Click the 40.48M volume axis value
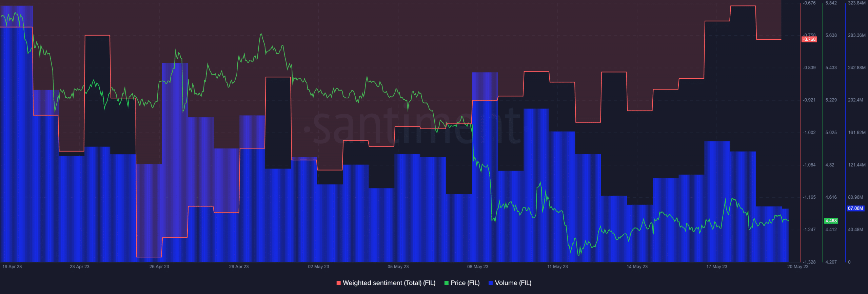 tap(855, 230)
